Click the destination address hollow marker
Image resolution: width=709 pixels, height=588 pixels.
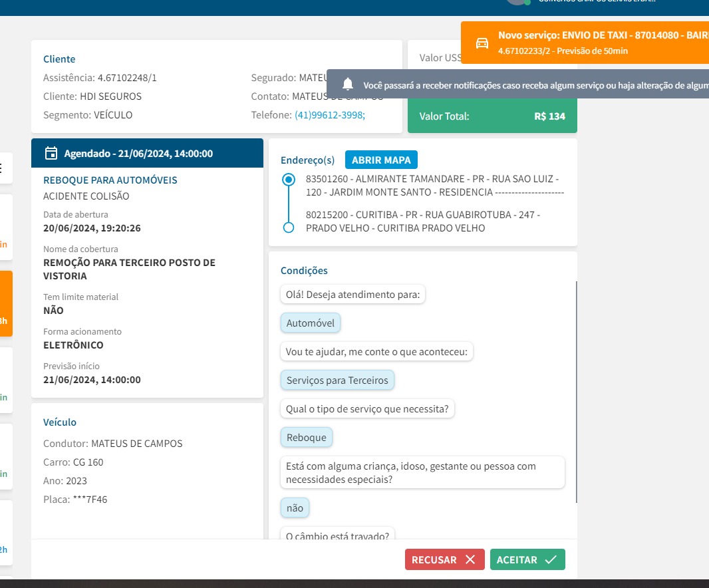click(289, 227)
